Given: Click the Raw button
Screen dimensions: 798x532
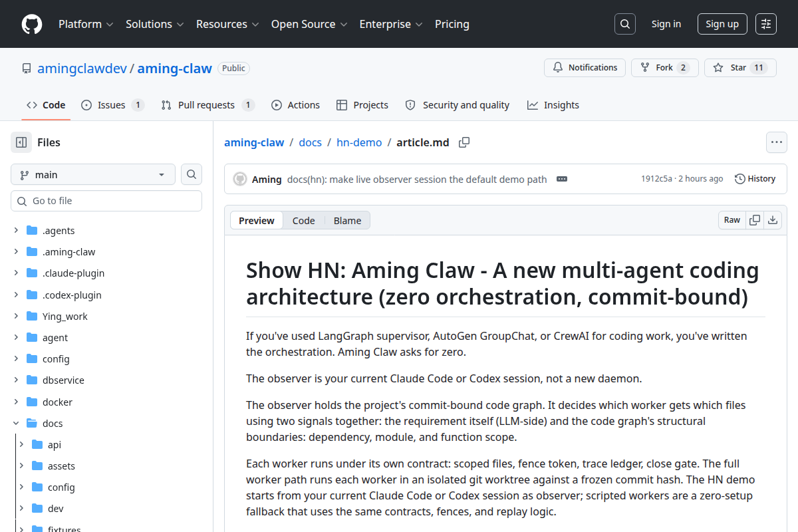Looking at the screenshot, I should pyautogui.click(x=732, y=220).
